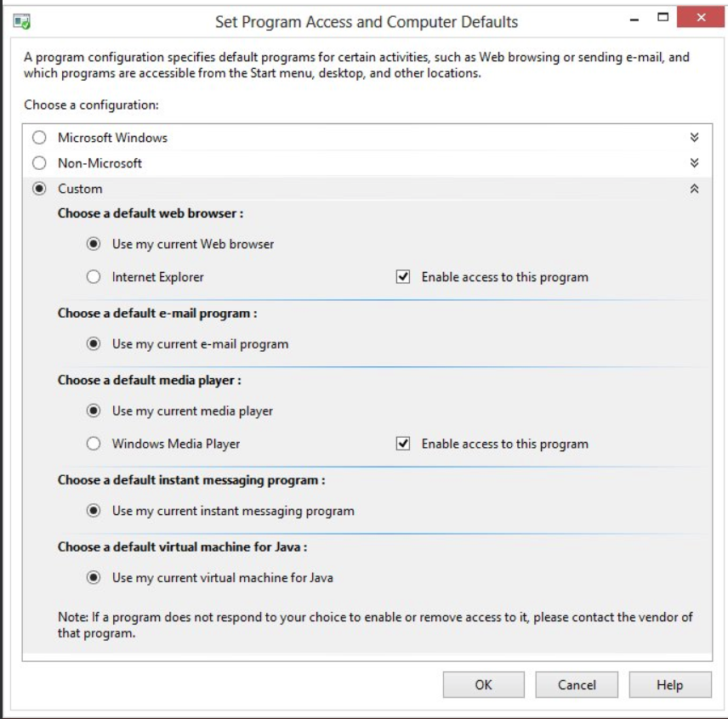Select Windows Media Player as default
The width and height of the screenshot is (728, 719).
click(94, 444)
